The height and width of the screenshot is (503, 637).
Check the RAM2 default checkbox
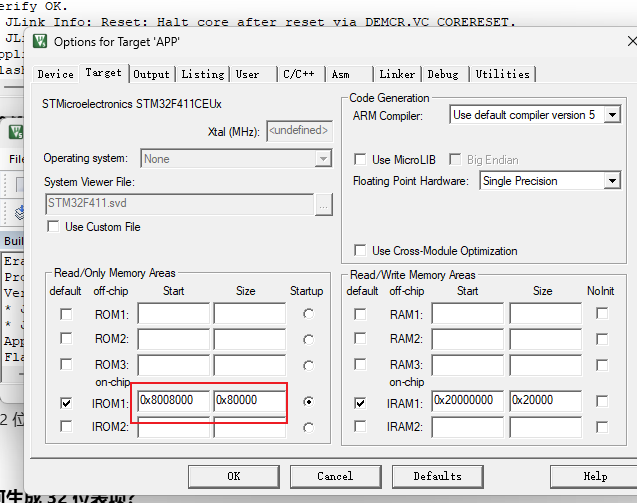tap(360, 338)
